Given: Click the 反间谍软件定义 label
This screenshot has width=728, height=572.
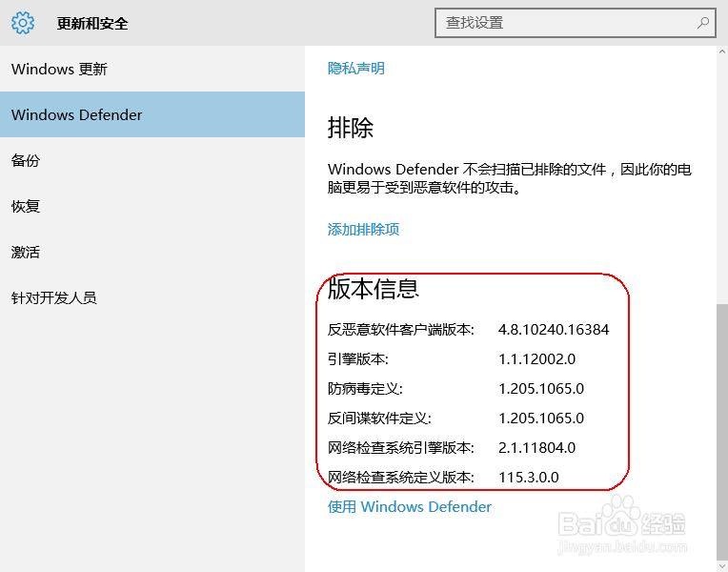Looking at the screenshot, I should click(379, 419).
